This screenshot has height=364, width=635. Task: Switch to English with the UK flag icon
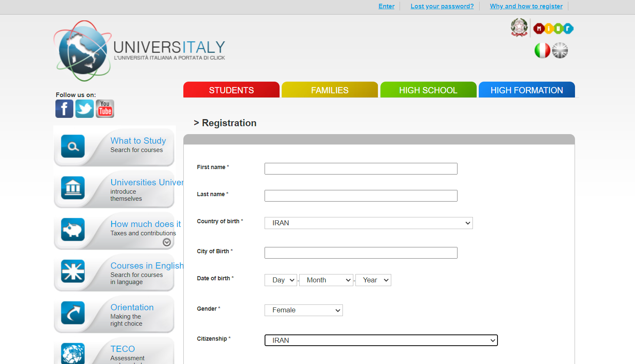click(560, 50)
